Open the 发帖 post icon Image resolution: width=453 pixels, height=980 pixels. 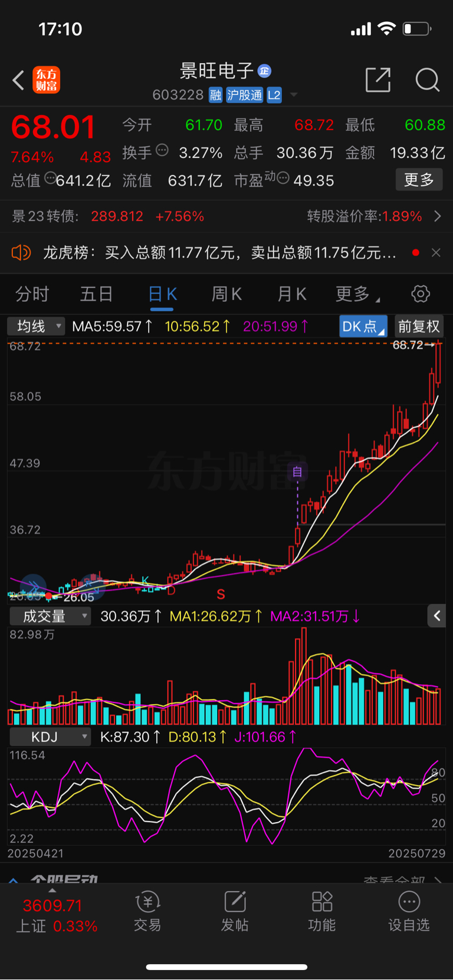235,912
